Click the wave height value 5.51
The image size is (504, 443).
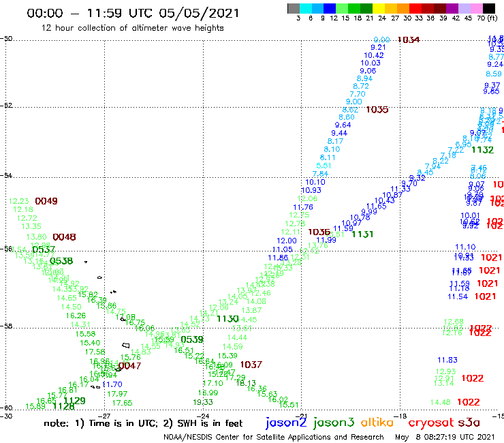pyautogui.click(x=324, y=166)
